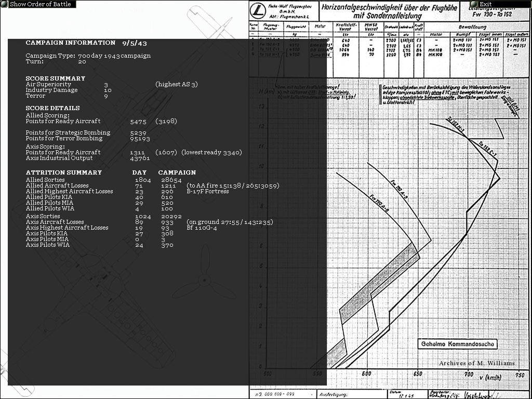Click the Geheime Kommandosache stamp on the chart
Screen dimensions: 532x399
(457, 344)
